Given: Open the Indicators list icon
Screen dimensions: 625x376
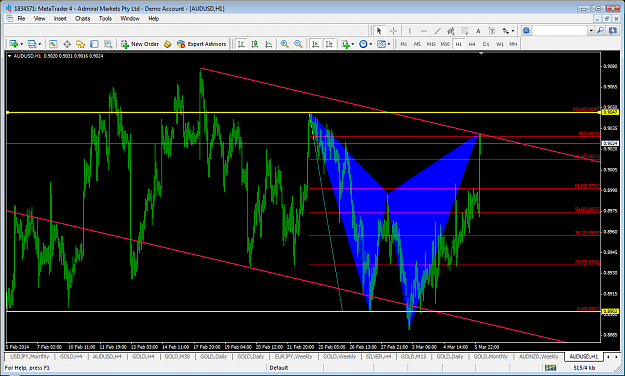Looking at the screenshot, I should click(345, 44).
